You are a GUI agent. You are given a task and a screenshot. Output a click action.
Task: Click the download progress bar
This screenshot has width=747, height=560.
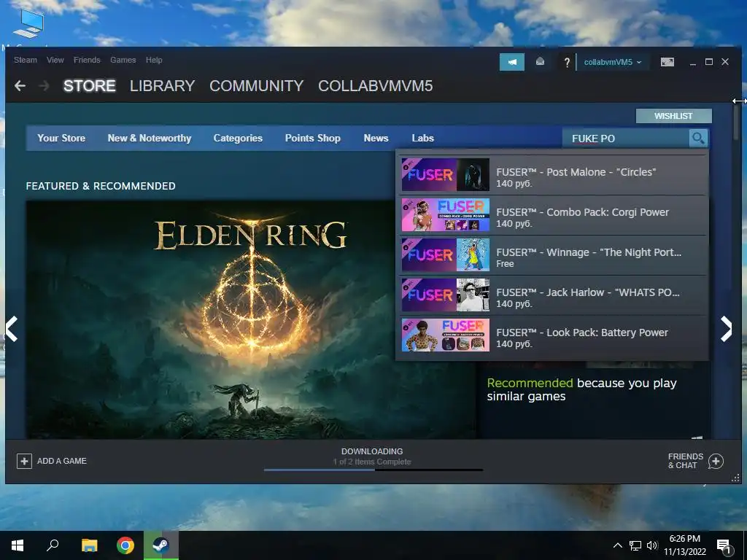(373, 470)
